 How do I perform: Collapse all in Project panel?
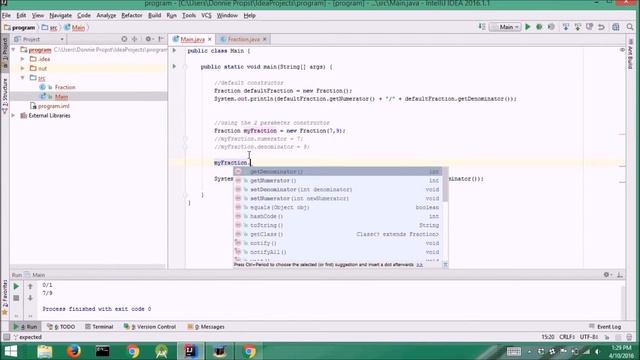[x=135, y=39]
